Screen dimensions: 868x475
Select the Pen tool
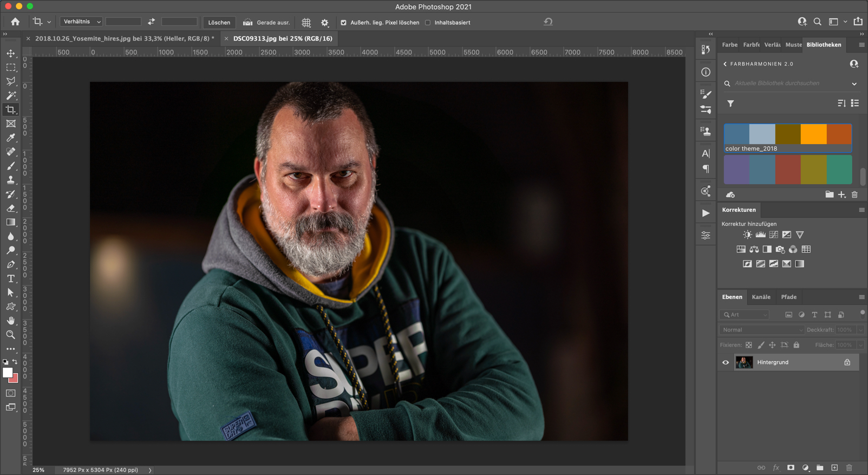tap(11, 264)
